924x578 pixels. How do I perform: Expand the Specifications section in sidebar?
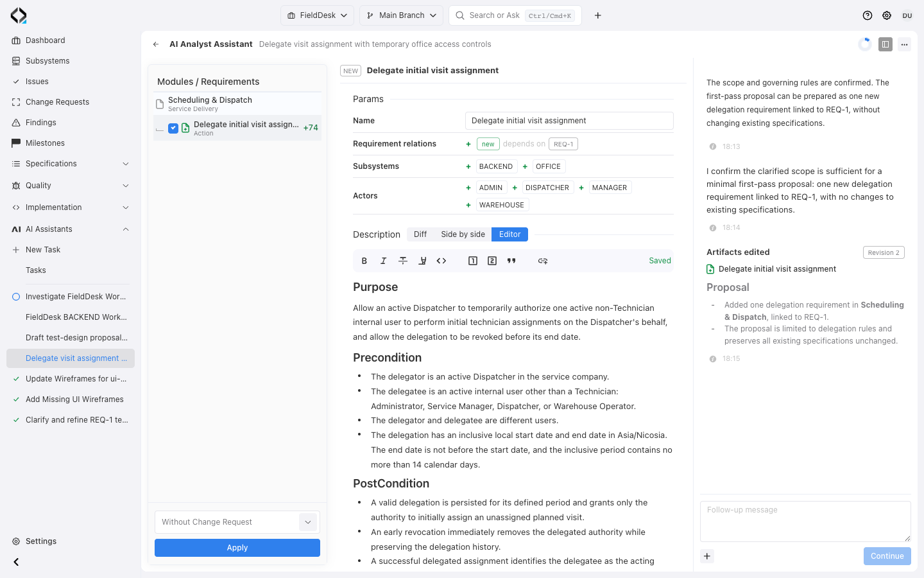pos(71,164)
